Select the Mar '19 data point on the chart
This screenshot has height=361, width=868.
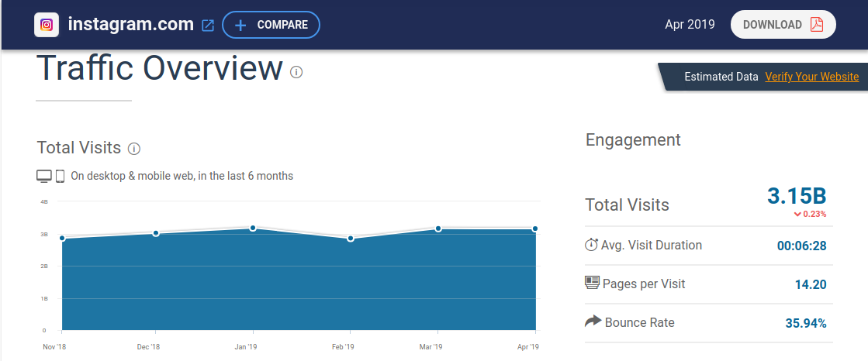[437, 229]
